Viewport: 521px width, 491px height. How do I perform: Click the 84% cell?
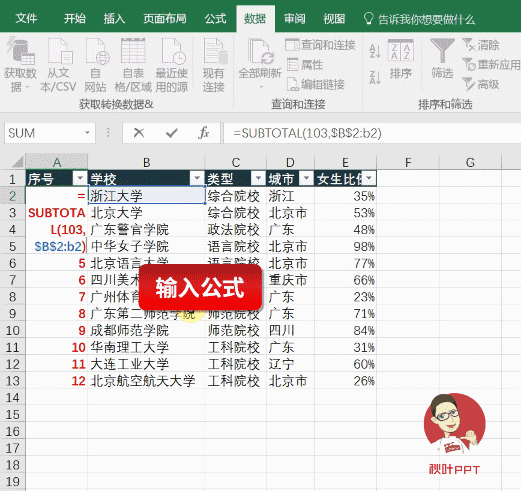pyautogui.click(x=345, y=330)
